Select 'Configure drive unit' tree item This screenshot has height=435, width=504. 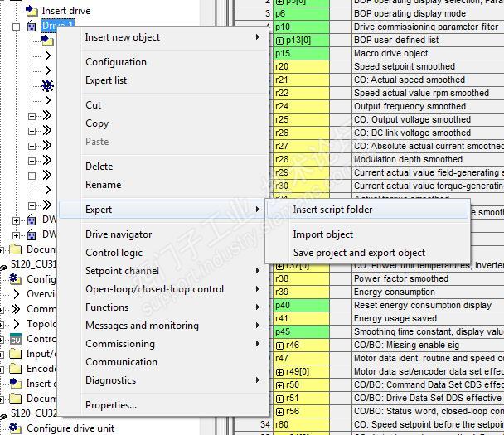(70, 428)
